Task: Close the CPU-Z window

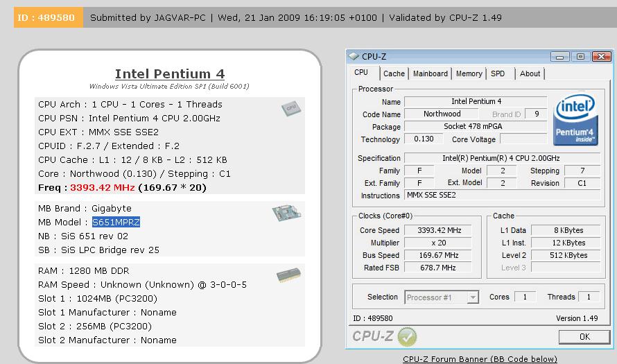Action: [x=601, y=57]
